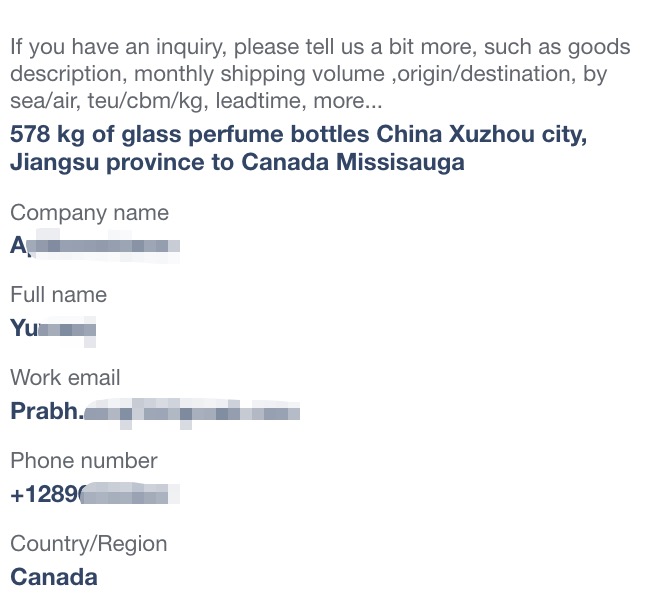Screen dimensions: 654x608
Task: Click the Phone number label
Action: coord(84,461)
